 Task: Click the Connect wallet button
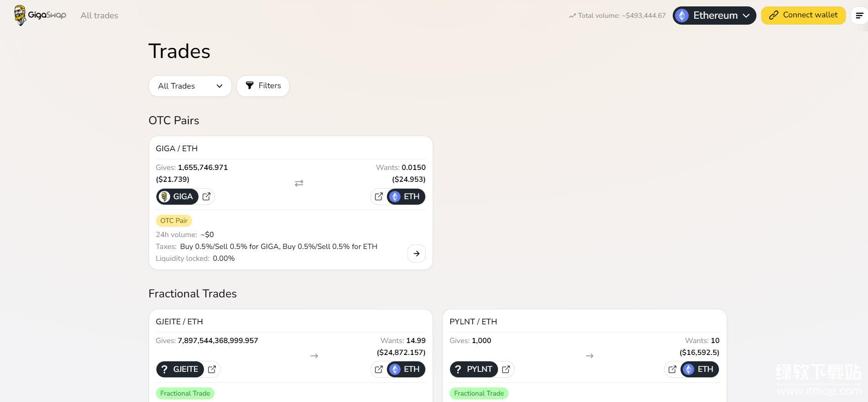tap(803, 16)
